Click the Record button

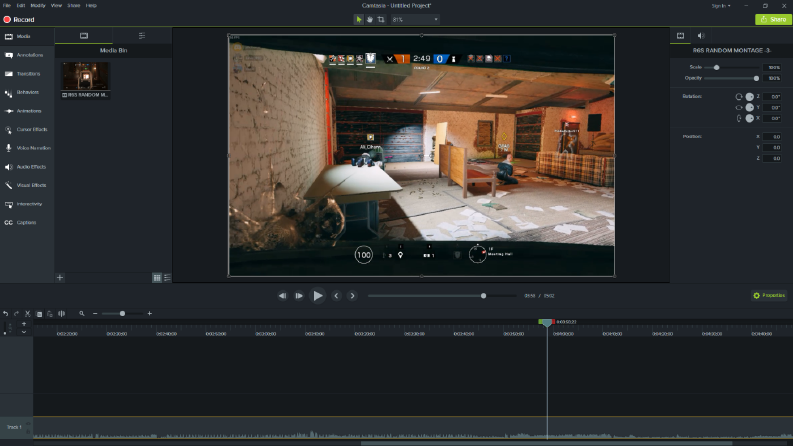(19, 19)
